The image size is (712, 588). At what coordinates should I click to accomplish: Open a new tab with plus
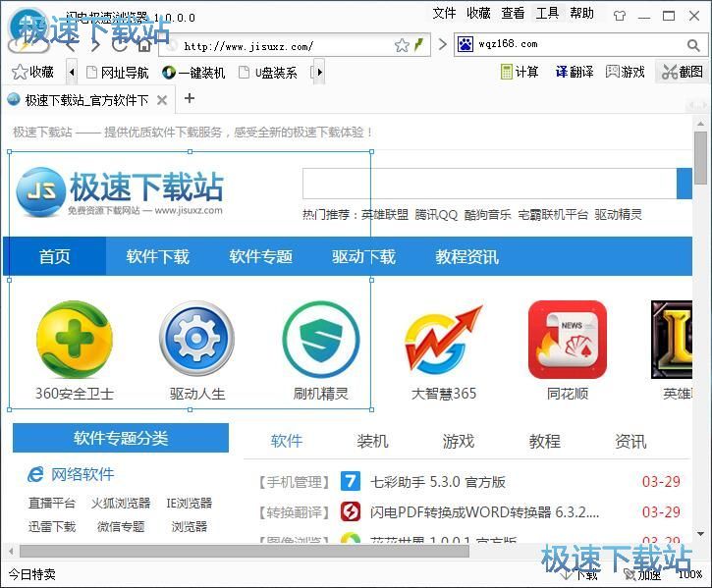190,98
